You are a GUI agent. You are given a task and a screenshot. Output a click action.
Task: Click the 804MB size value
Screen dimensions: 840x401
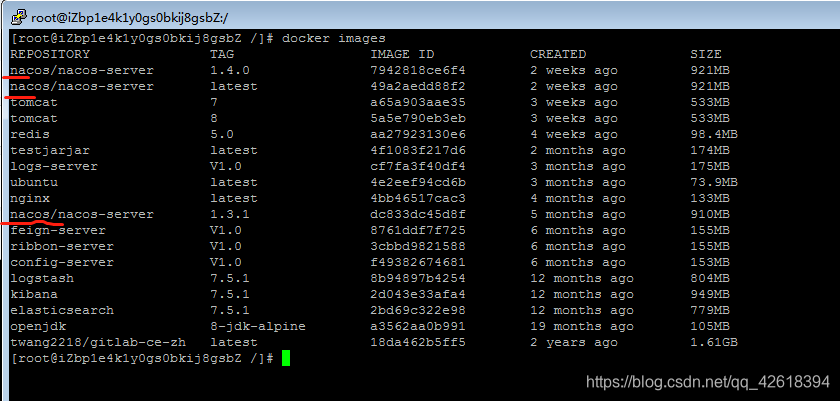(x=710, y=279)
